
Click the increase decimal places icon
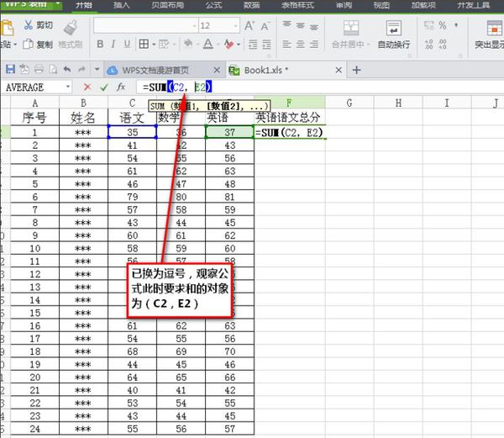coord(428,44)
